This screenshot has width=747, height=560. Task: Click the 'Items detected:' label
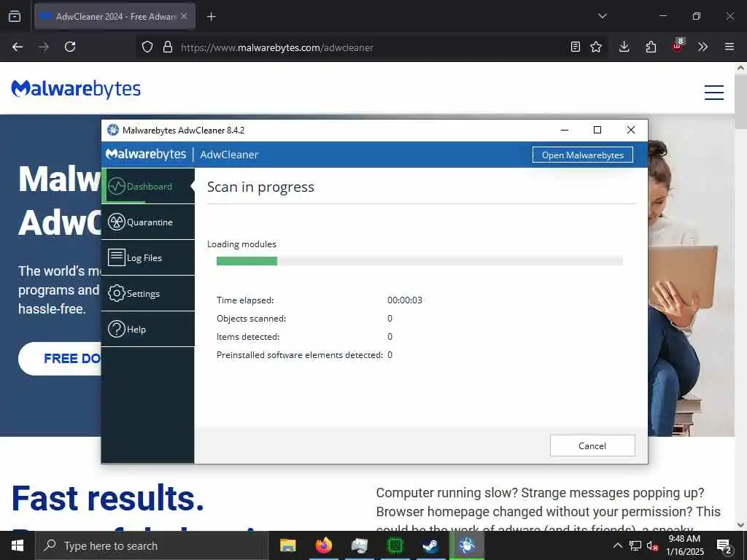(248, 337)
